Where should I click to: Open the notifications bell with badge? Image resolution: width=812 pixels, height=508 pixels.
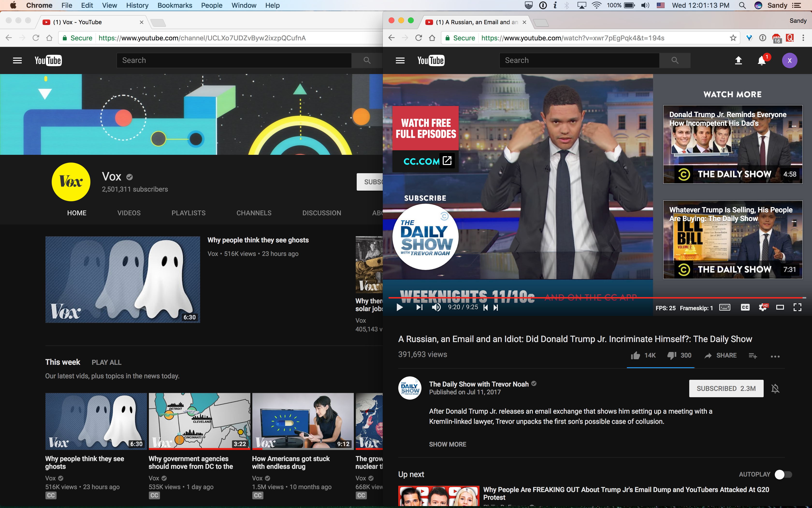coord(762,60)
